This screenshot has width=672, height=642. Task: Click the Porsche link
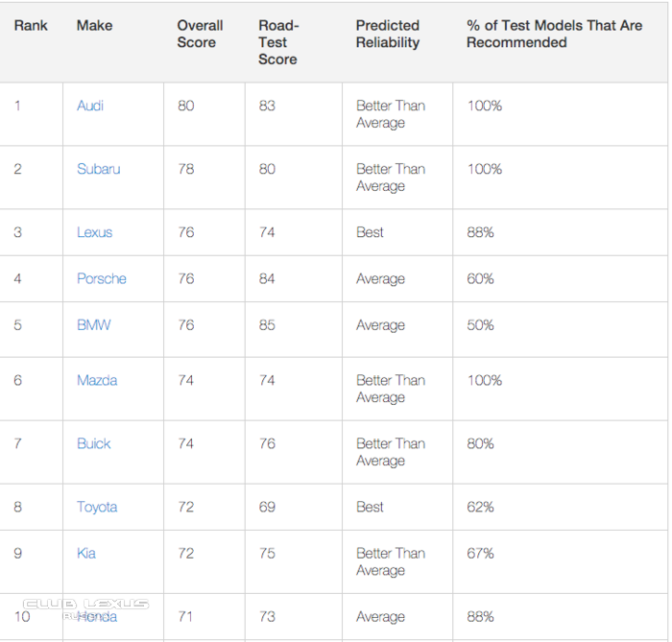(x=102, y=279)
